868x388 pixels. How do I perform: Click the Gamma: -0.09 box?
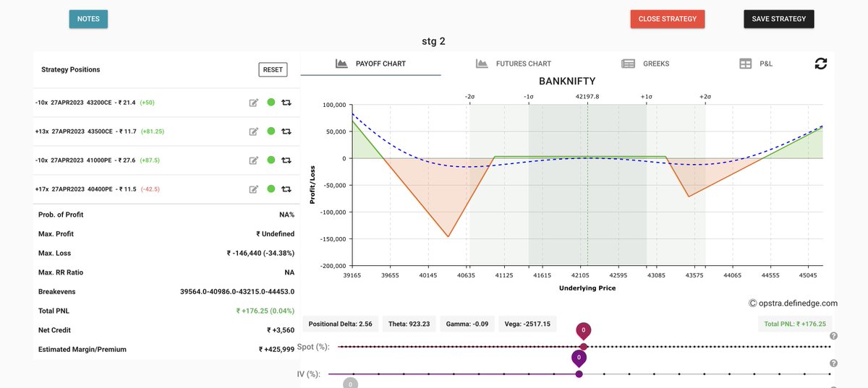tap(469, 324)
